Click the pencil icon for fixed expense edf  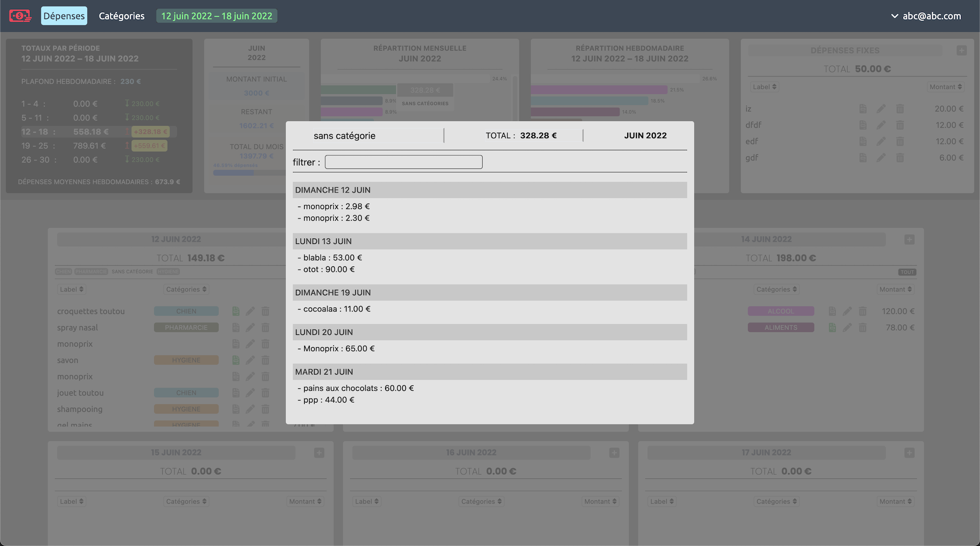click(x=881, y=142)
